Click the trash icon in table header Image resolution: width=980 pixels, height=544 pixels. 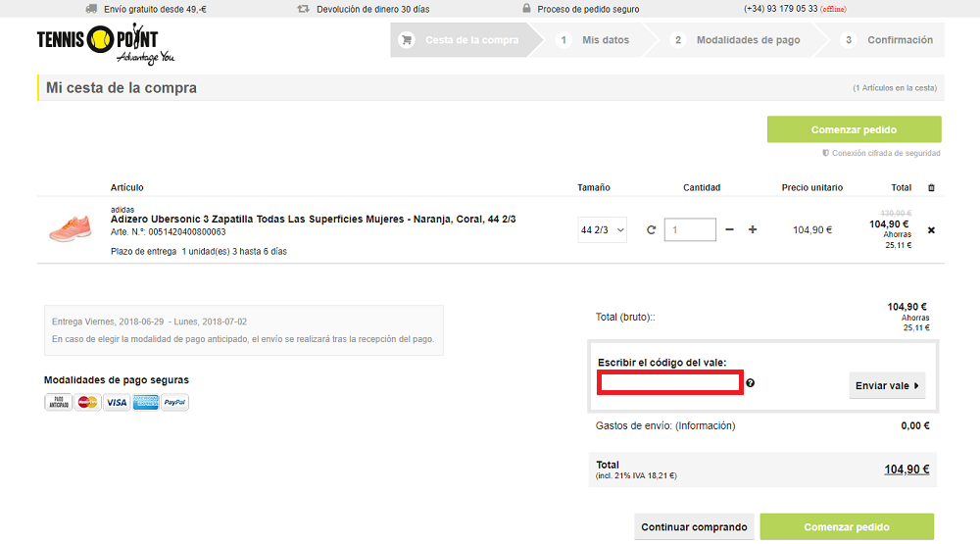931,187
